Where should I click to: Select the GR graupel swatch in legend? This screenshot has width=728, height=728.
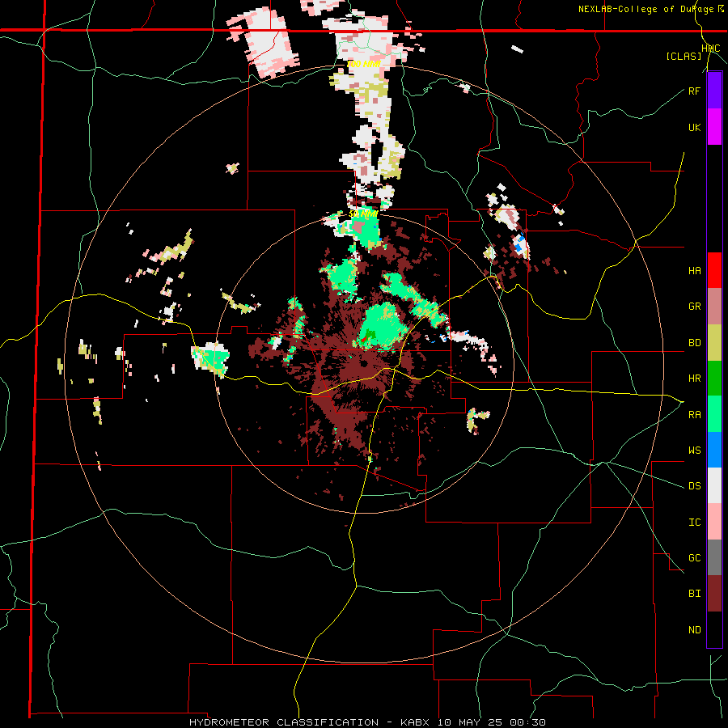tap(714, 307)
